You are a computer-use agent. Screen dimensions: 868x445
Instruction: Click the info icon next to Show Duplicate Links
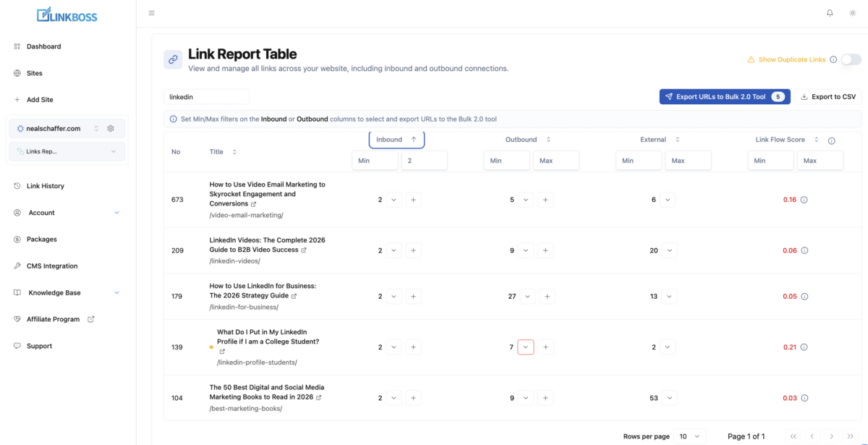coord(833,59)
